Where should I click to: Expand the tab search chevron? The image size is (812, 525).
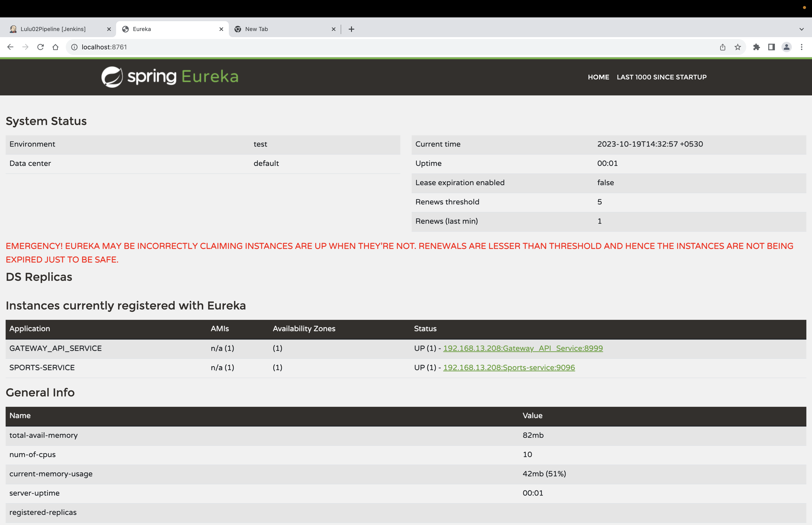(801, 29)
